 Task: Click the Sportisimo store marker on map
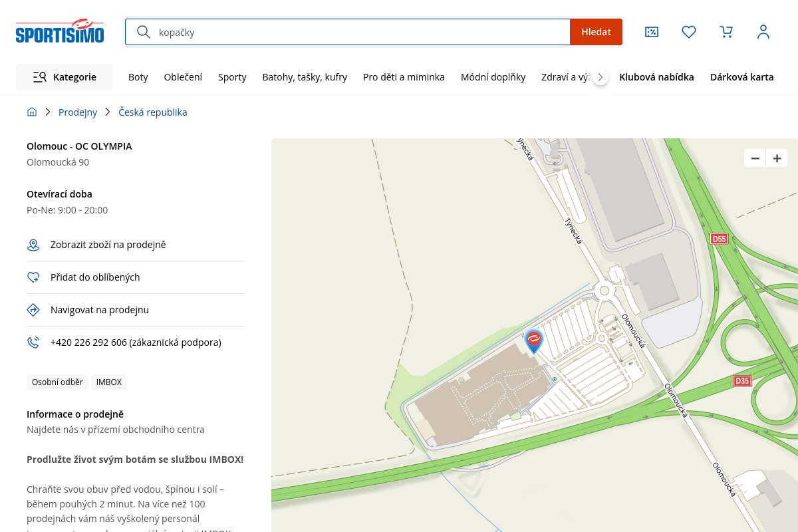pyautogui.click(x=534, y=340)
